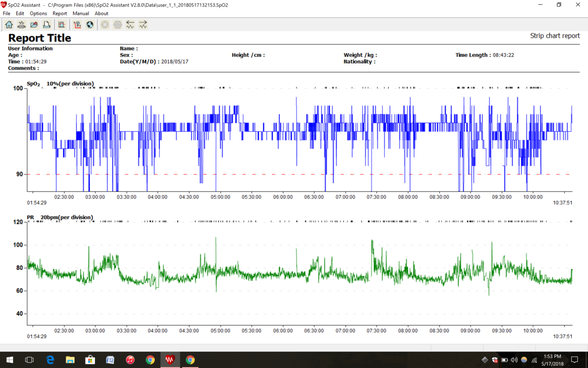588x368 pixels.
Task: Open the Options menu
Action: click(38, 13)
